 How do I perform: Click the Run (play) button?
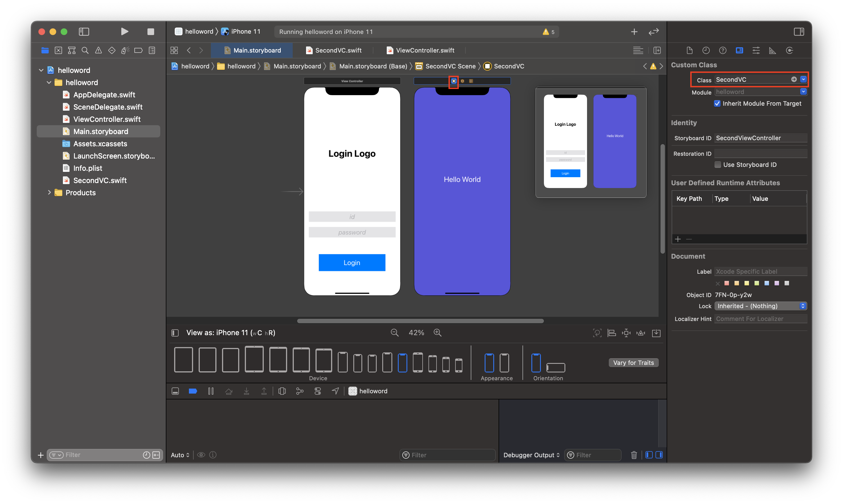tap(125, 32)
